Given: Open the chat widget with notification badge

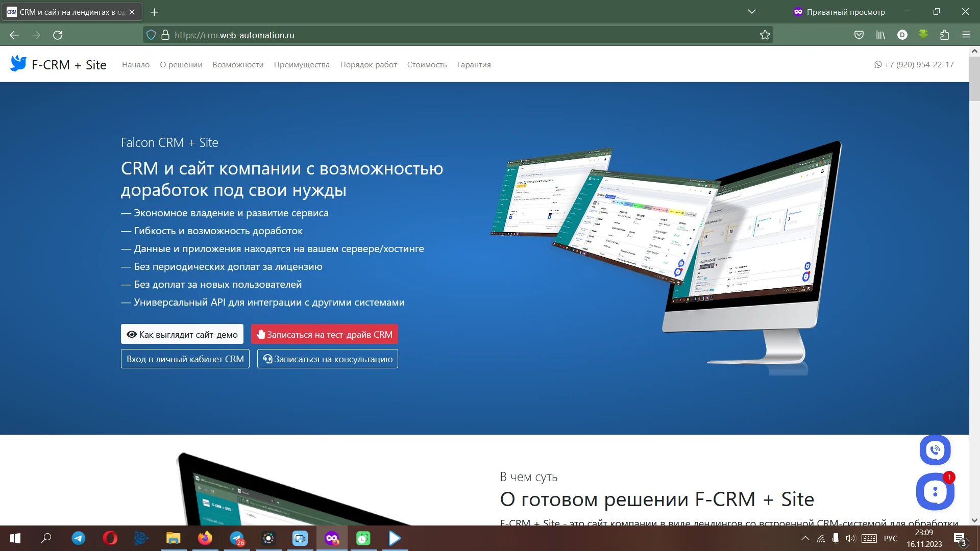Looking at the screenshot, I should pos(935,491).
